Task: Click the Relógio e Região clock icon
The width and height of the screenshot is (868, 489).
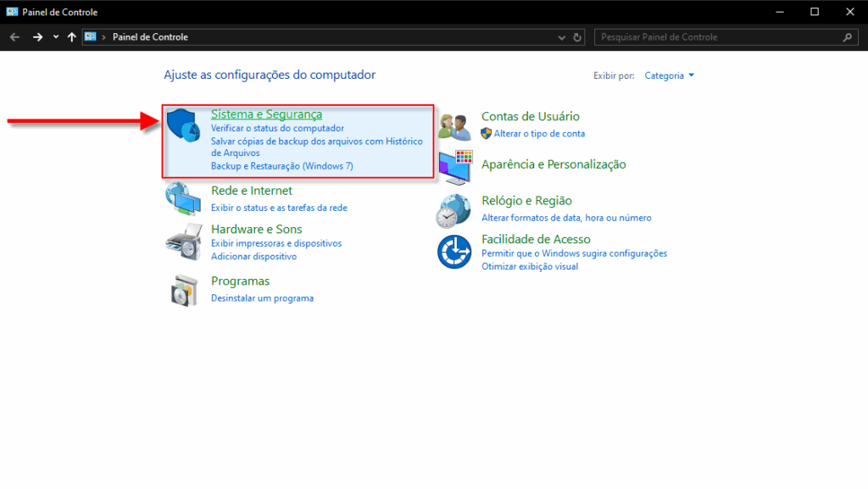Action: coord(453,211)
